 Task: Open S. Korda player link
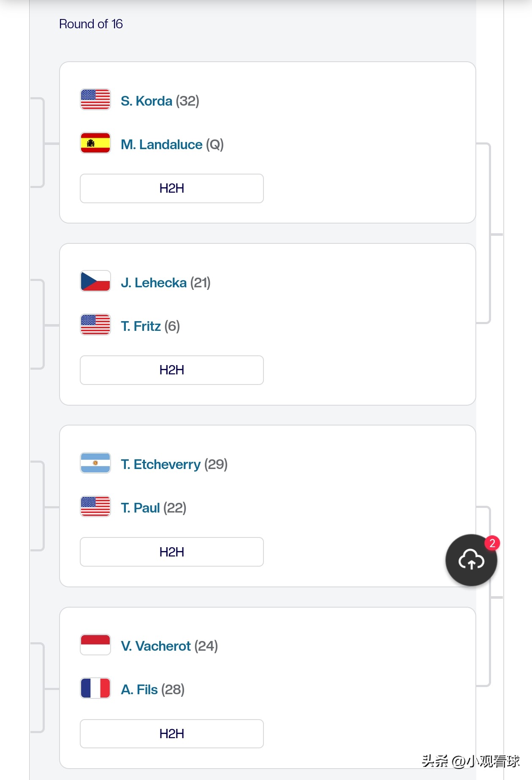coord(147,101)
